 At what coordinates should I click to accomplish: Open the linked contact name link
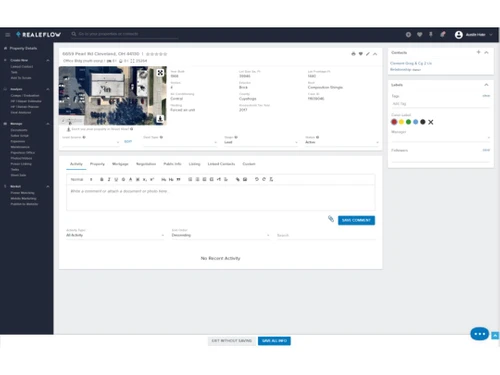pos(411,63)
